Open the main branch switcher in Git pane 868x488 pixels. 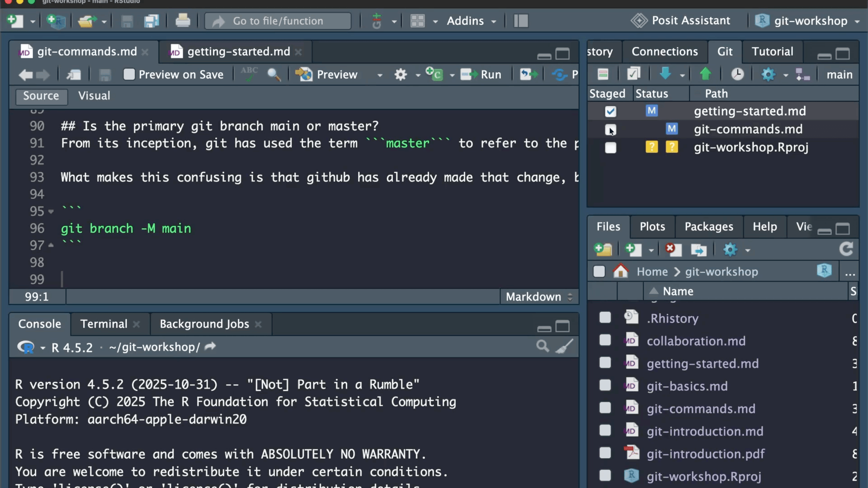point(840,75)
